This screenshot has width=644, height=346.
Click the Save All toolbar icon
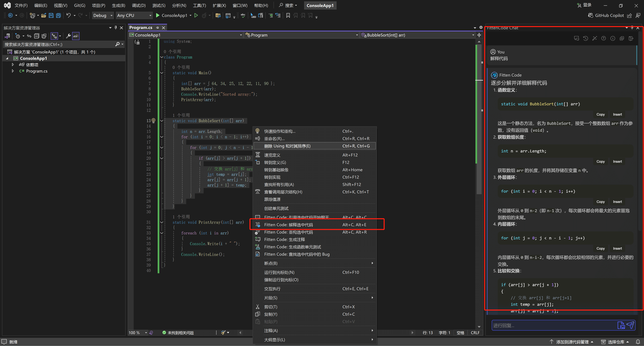point(58,15)
